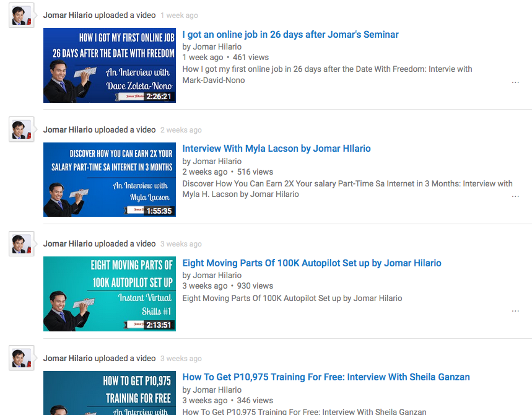Open more options for Eight Moving Parts video
Screen dimensions: 532x415
click(x=515, y=311)
